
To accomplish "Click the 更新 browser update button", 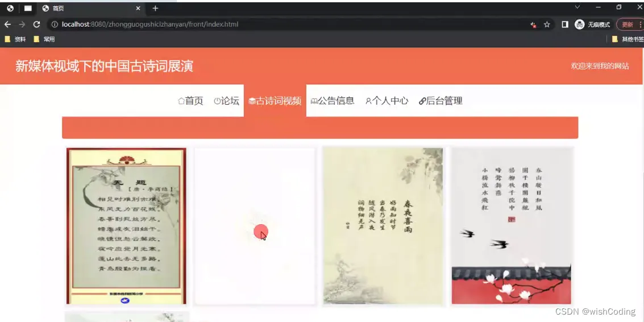I will pos(627,24).
